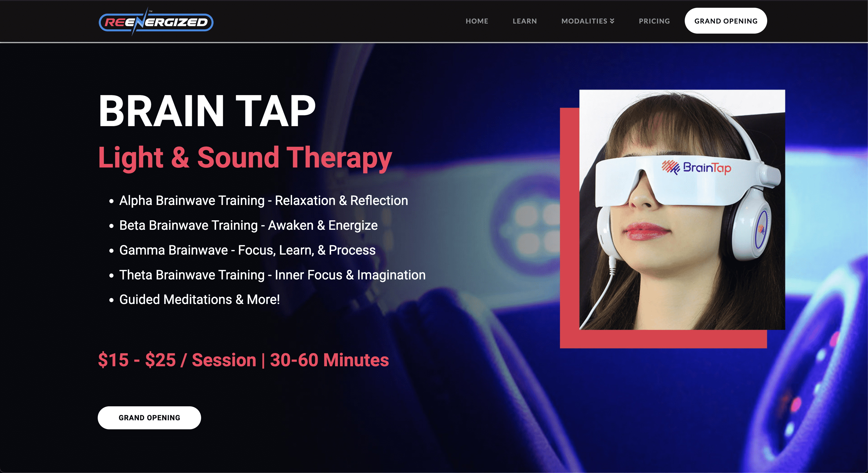The width and height of the screenshot is (868, 473).
Task: Navigate to the HOME menu item
Action: pyautogui.click(x=477, y=21)
